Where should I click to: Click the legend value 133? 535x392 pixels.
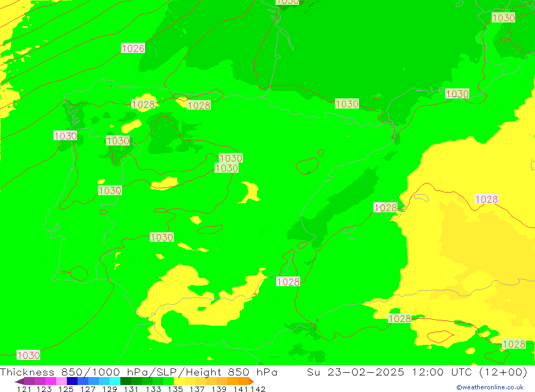[x=153, y=389]
